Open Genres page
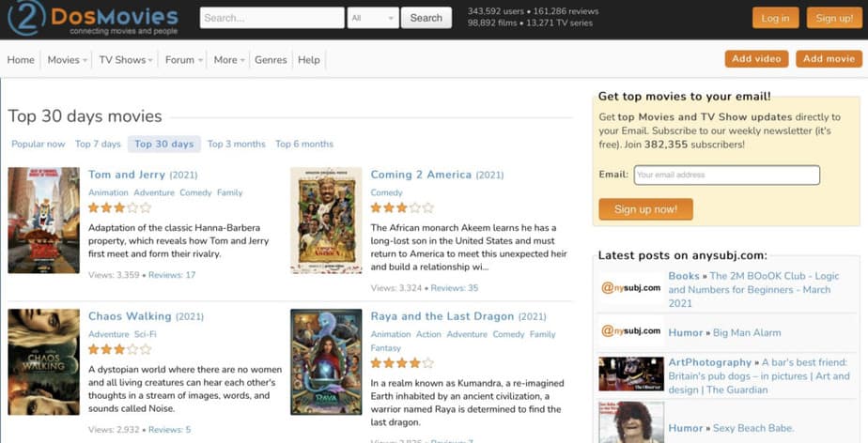This screenshot has height=443, width=868. (x=271, y=60)
